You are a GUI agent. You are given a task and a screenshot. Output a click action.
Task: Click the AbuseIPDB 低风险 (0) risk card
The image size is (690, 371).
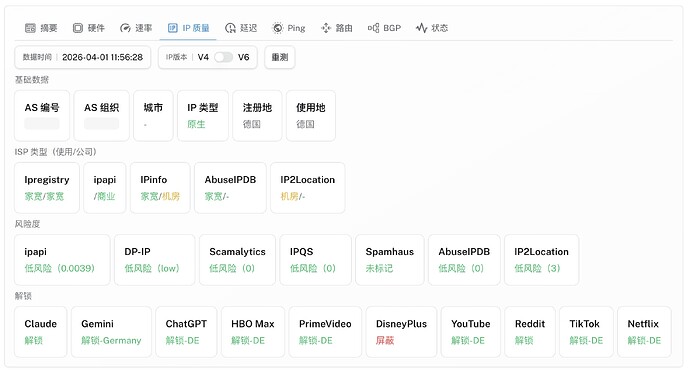tap(464, 260)
